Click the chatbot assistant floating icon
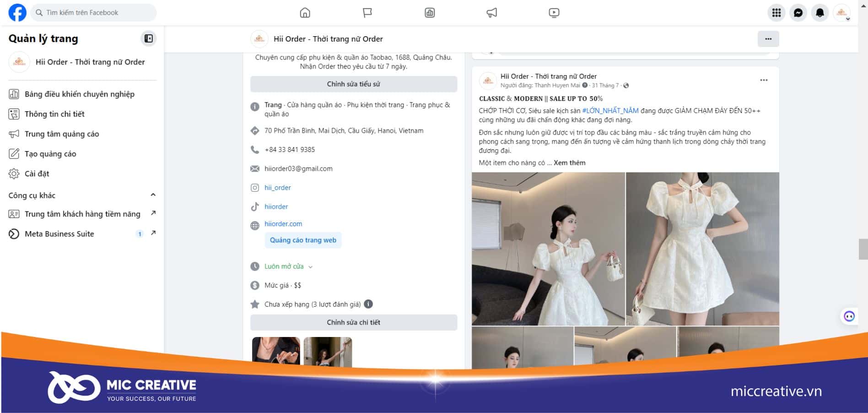 pos(849,316)
